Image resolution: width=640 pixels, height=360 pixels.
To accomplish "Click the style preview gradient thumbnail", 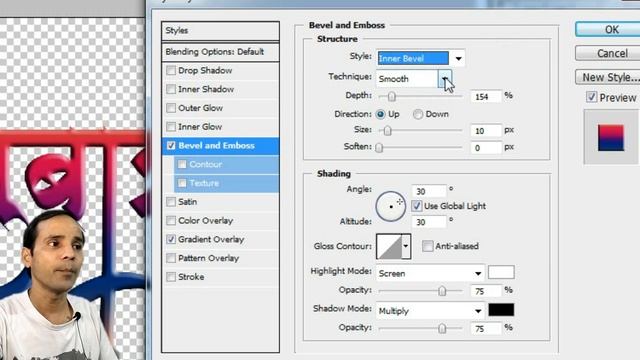I will 611,138.
